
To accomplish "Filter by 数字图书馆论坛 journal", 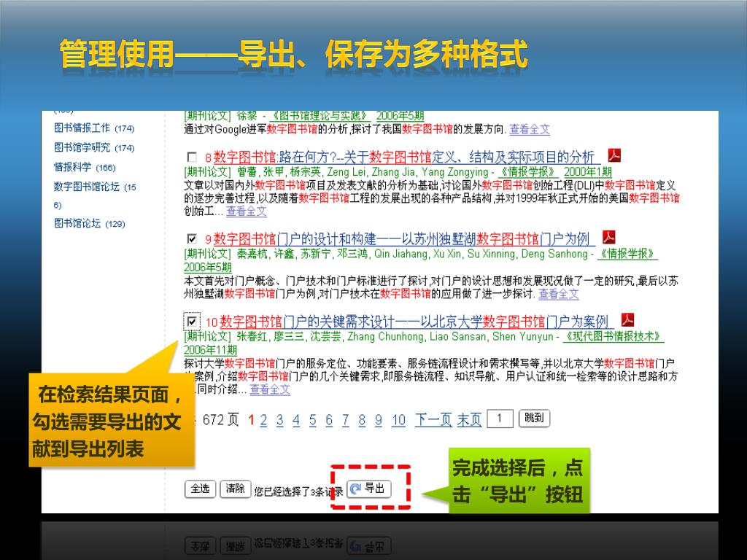I will point(95,195).
